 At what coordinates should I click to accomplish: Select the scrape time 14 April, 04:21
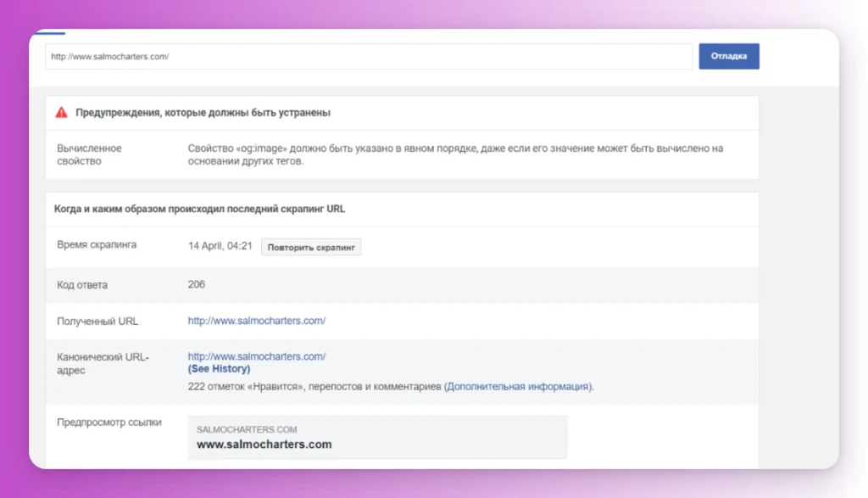pos(220,246)
